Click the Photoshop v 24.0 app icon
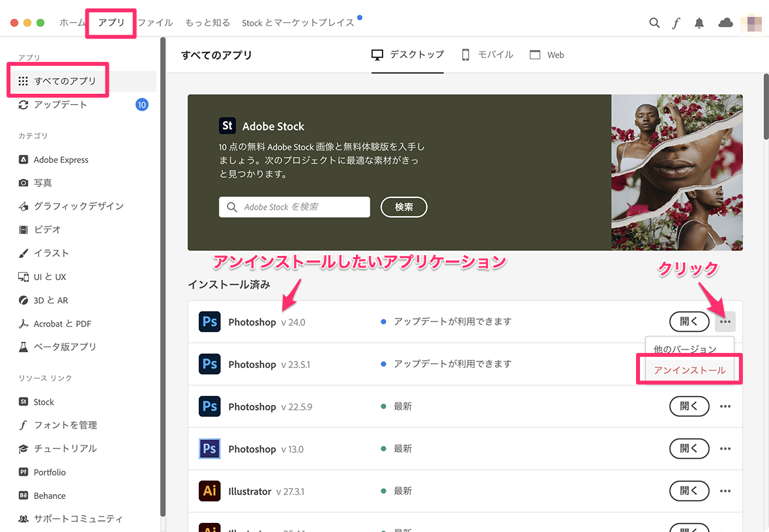The height and width of the screenshot is (532, 769). (x=209, y=322)
